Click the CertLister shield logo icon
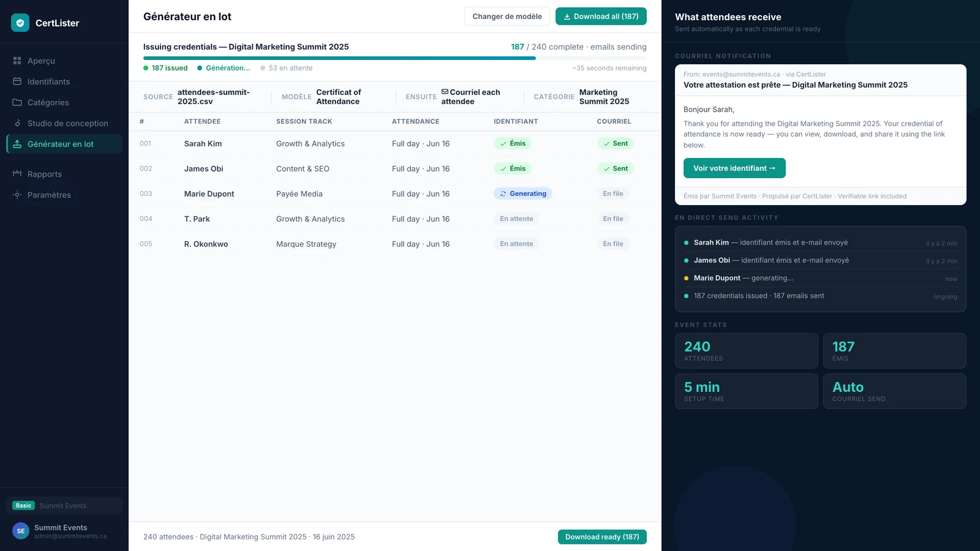Image resolution: width=980 pixels, height=551 pixels. [20, 23]
